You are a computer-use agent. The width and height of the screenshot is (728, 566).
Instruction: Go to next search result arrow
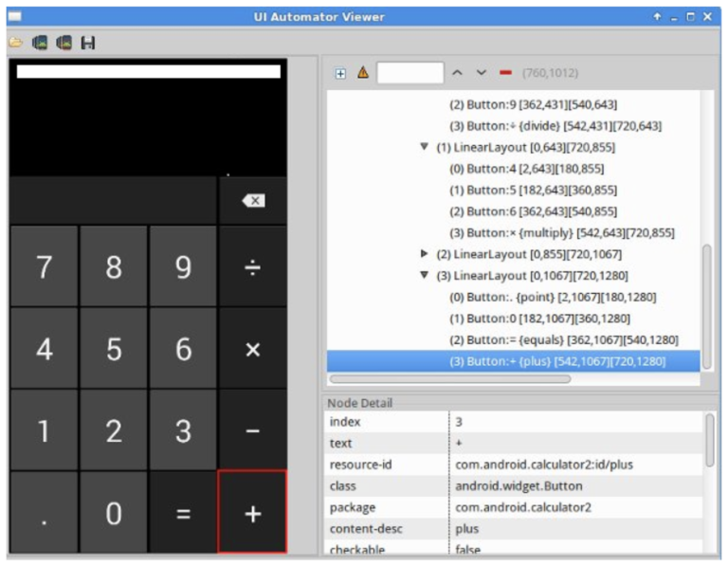pos(482,73)
